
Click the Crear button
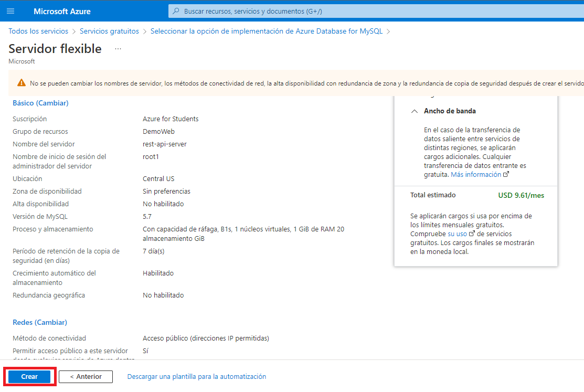point(29,377)
